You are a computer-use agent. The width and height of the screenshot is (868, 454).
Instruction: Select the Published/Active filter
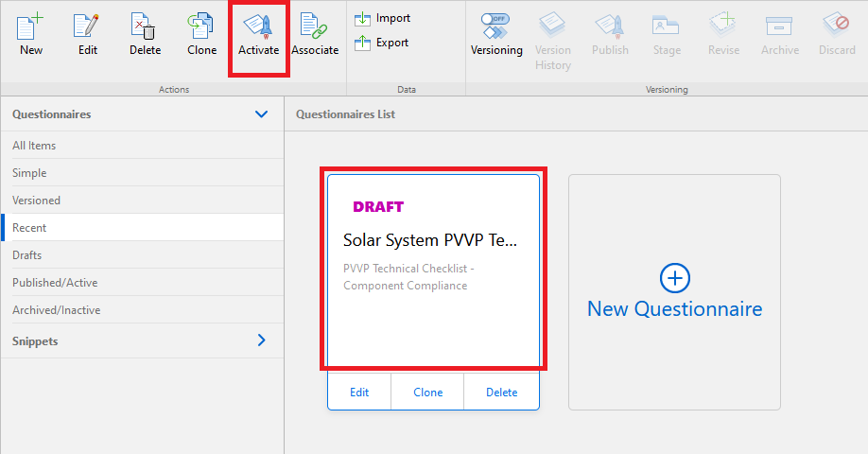click(x=142, y=283)
